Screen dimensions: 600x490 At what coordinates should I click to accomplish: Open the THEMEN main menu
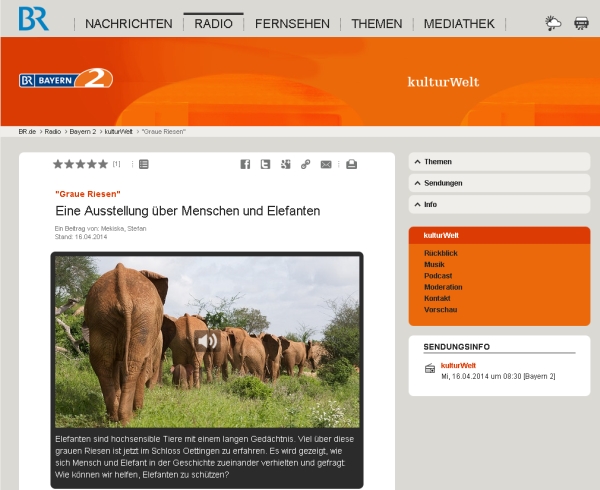[377, 24]
